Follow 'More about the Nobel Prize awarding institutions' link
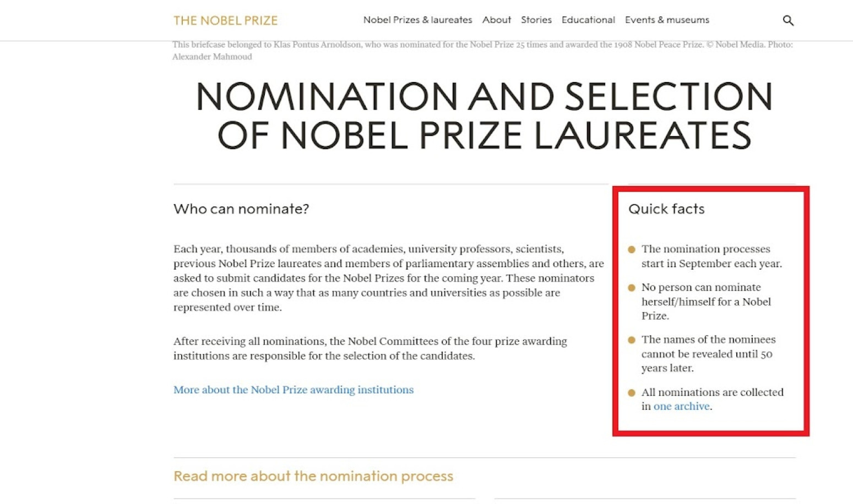The width and height of the screenshot is (853, 504). pos(293,390)
